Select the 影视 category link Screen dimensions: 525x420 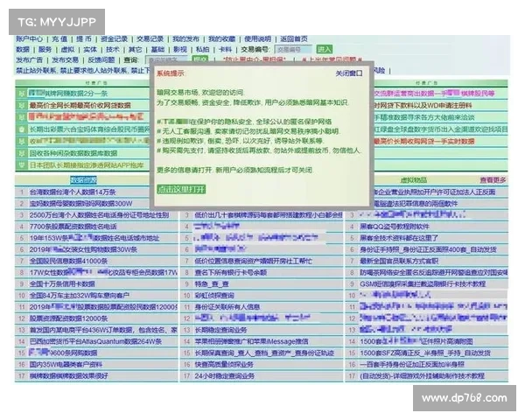pyautogui.click(x=180, y=50)
